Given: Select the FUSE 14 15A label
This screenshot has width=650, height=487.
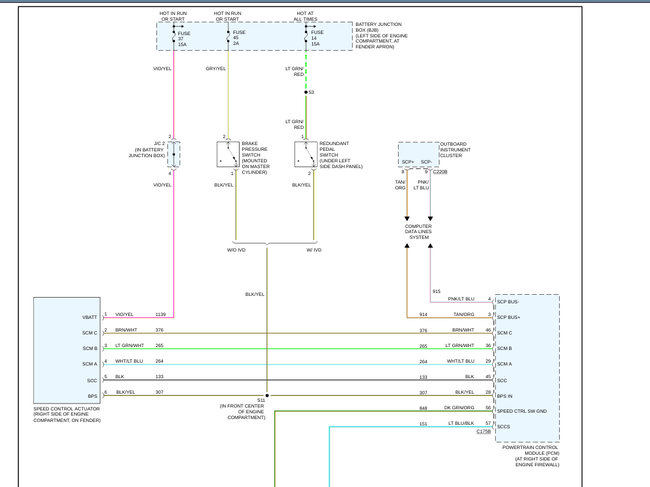Looking at the screenshot, I should point(317,38).
